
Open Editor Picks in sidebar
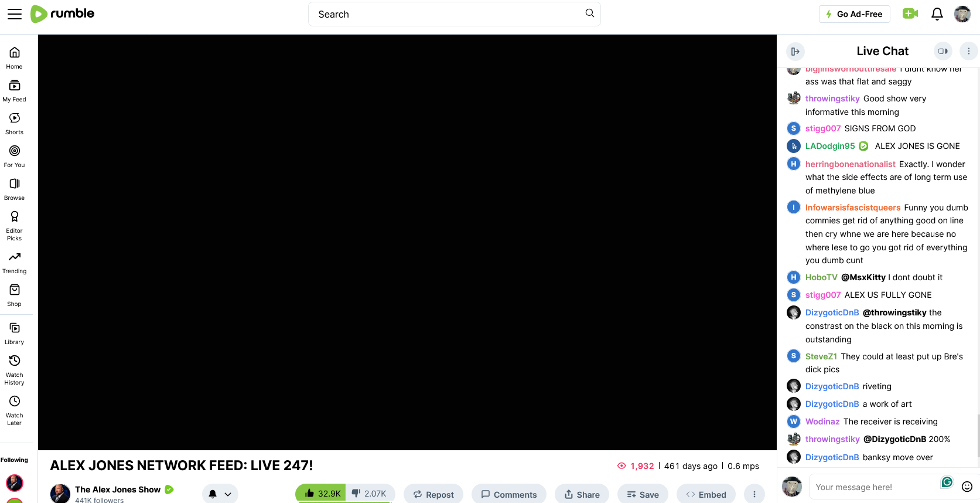tap(15, 226)
